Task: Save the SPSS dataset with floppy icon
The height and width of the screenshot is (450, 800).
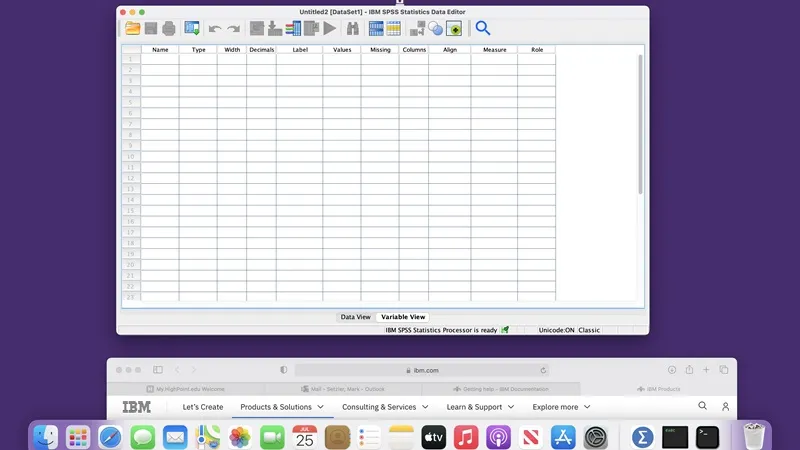Action: click(x=151, y=29)
